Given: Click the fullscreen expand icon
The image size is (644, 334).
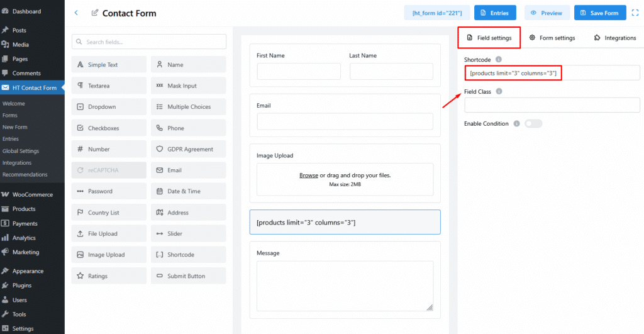Looking at the screenshot, I should [635, 13].
